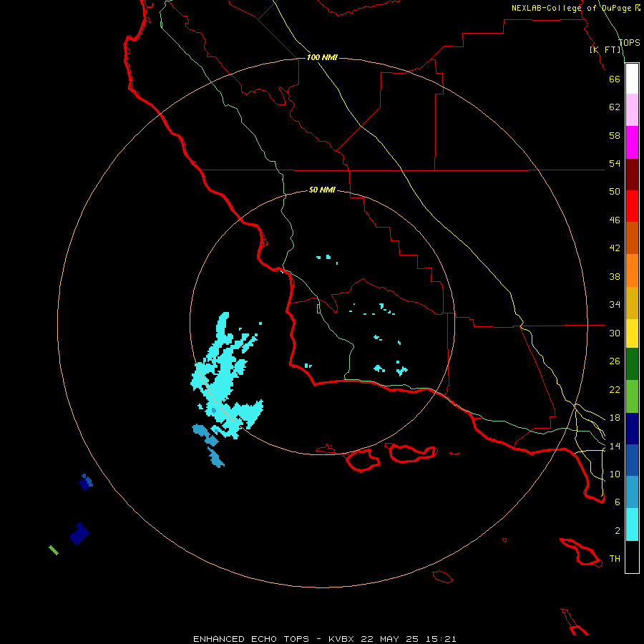Viewport: 644px width, 644px height.
Task: Click the "TH" legend label
Action: (x=615, y=559)
